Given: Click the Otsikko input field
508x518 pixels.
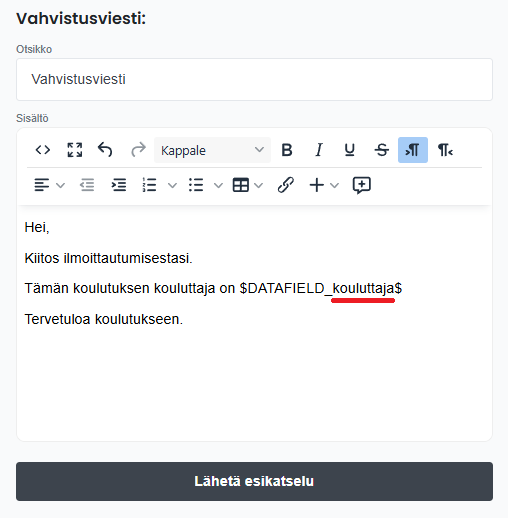Looking at the screenshot, I should click(x=254, y=79).
